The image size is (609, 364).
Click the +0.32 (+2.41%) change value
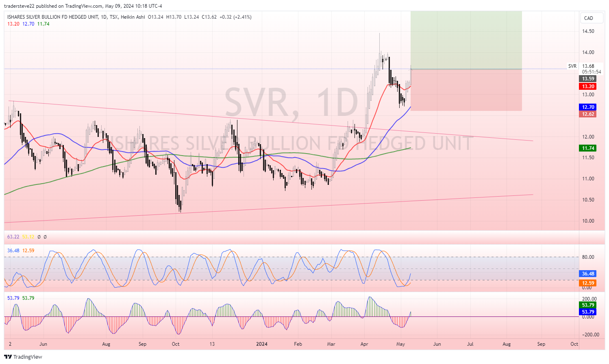point(235,17)
